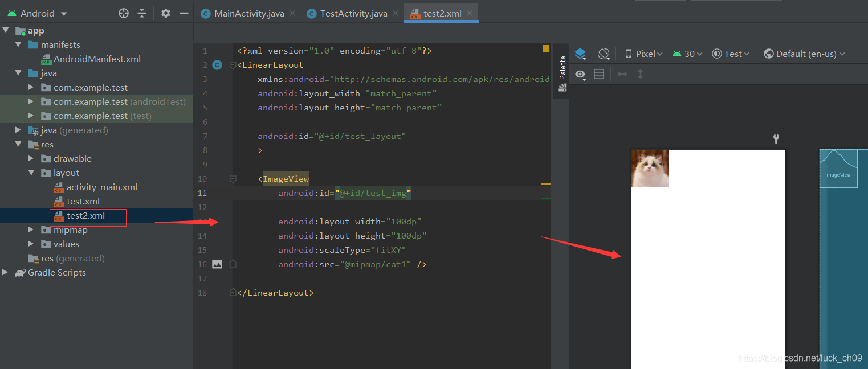Click the android:id="@+id/test_layout" line
The height and width of the screenshot is (369, 868).
332,136
